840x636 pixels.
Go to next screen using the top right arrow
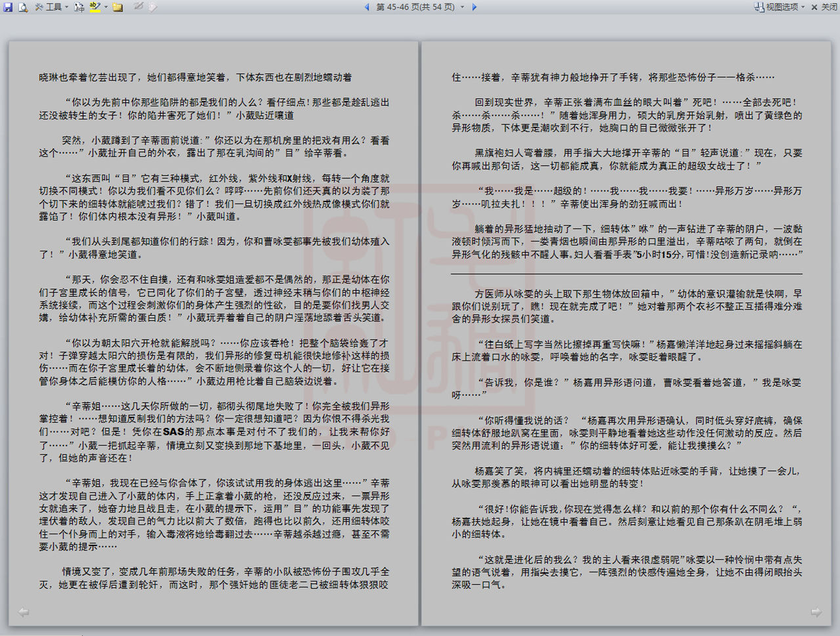click(474, 7)
